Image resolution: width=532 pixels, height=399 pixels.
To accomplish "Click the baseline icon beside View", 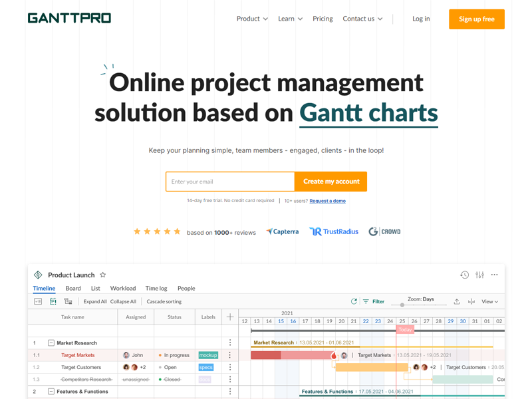I will 471,301.
